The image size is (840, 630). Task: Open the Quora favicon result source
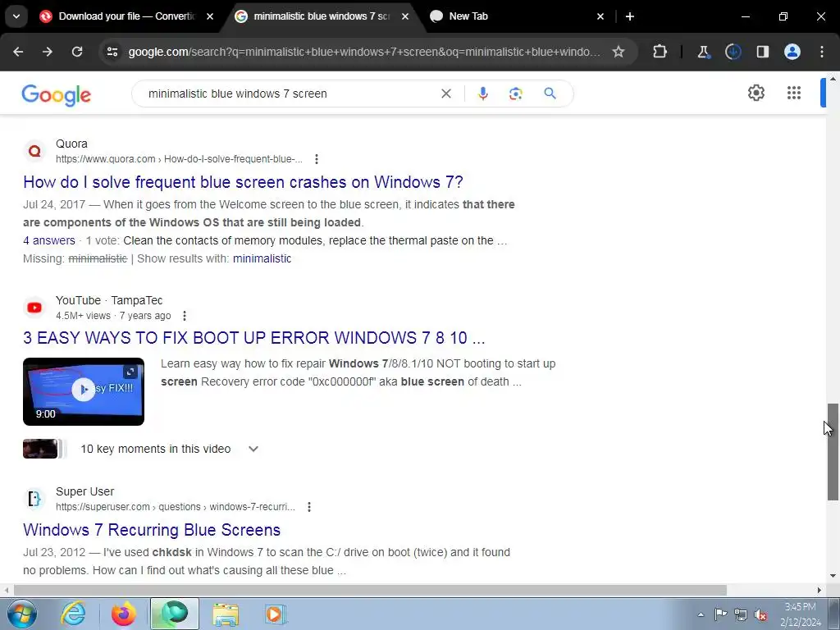click(34, 151)
